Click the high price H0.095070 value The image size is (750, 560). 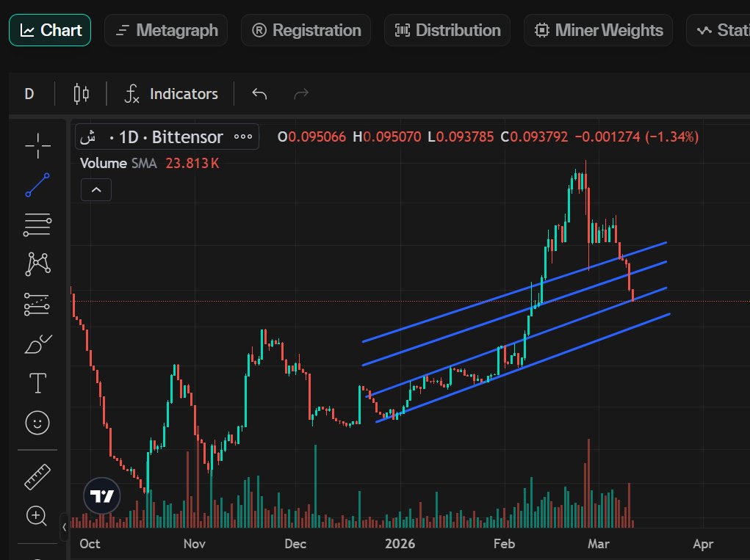[x=387, y=137]
